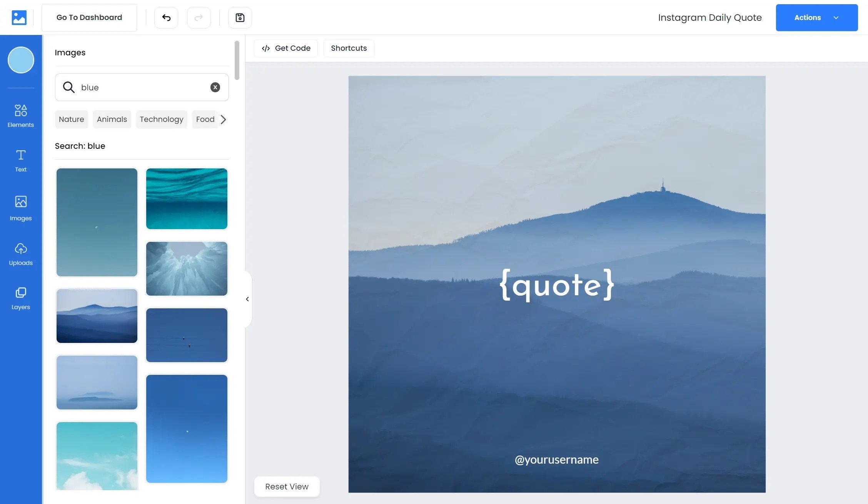Click in the image search input field
This screenshot has height=504, width=868.
coord(142,86)
